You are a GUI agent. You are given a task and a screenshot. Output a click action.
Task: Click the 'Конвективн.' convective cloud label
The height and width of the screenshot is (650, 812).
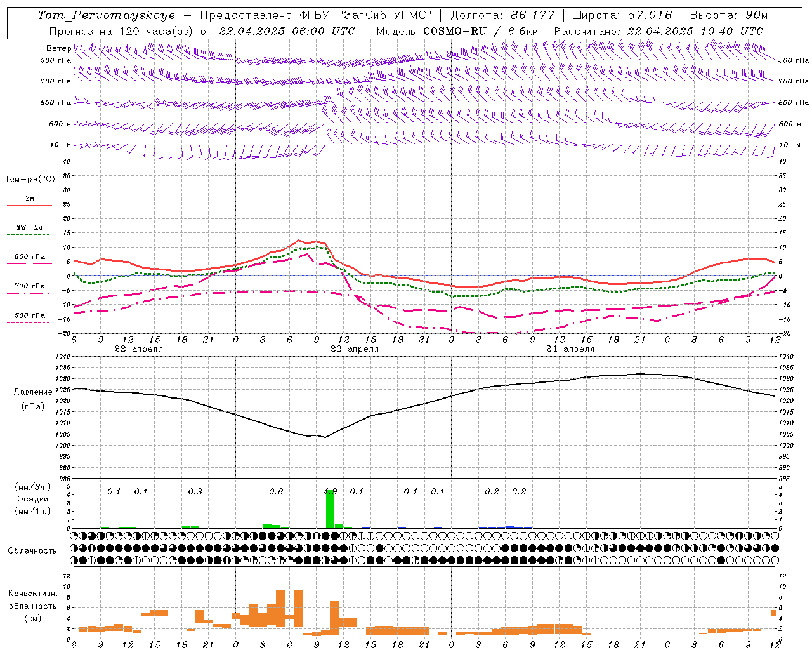point(32,594)
